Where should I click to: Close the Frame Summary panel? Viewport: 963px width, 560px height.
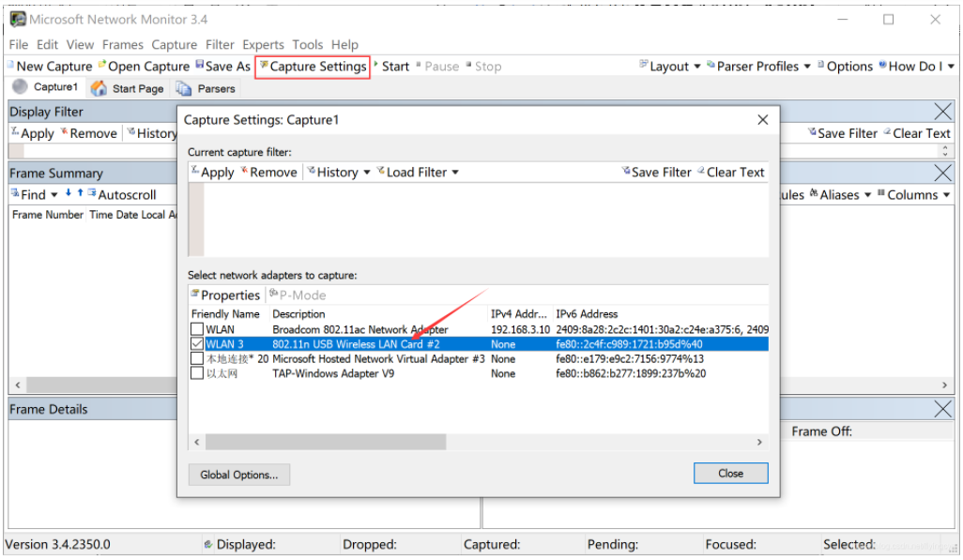pyautogui.click(x=942, y=173)
